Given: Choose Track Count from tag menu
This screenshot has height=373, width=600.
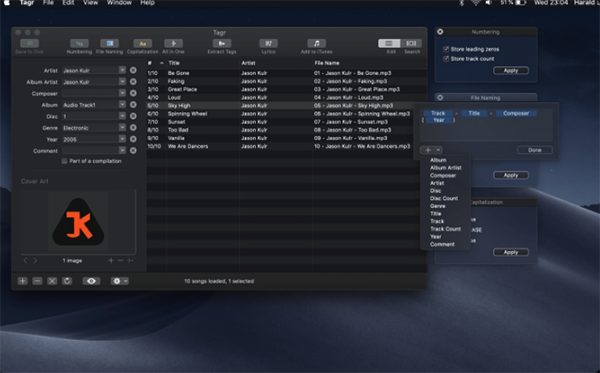Looking at the screenshot, I should point(445,229).
